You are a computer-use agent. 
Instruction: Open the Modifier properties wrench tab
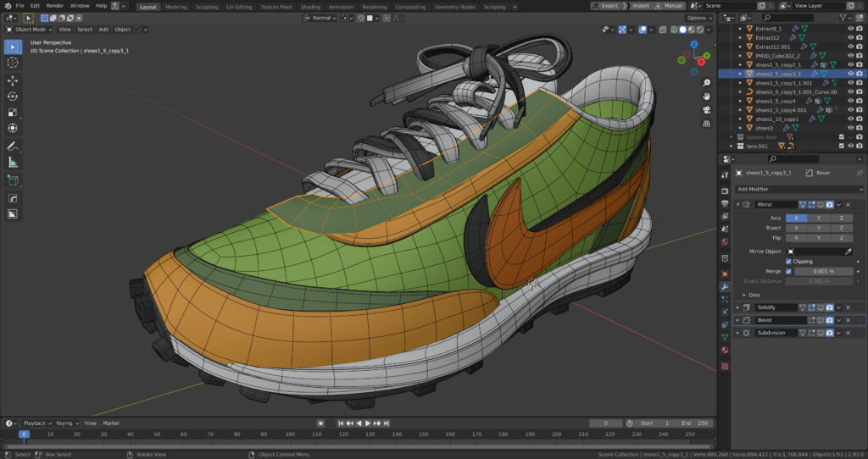(725, 287)
